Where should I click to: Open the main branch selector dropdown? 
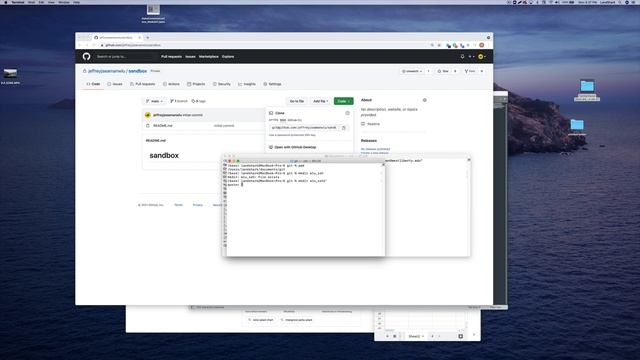(154, 101)
